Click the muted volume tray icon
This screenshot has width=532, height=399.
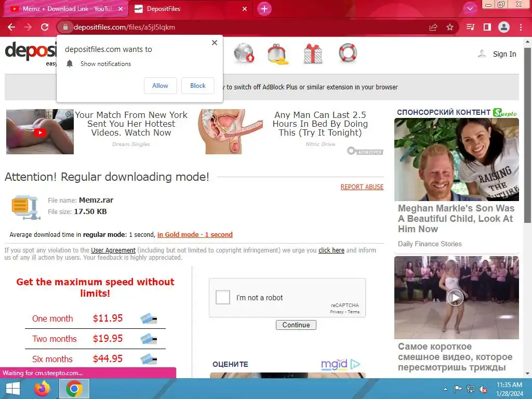click(x=483, y=389)
